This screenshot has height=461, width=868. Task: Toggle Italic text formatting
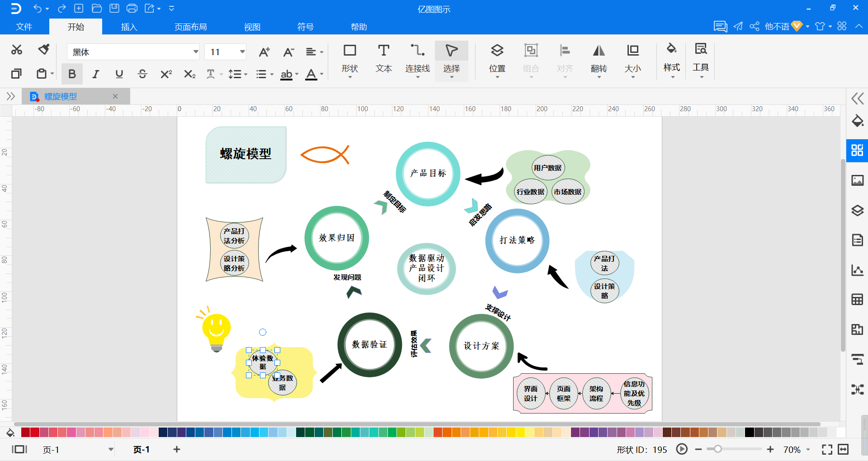95,74
